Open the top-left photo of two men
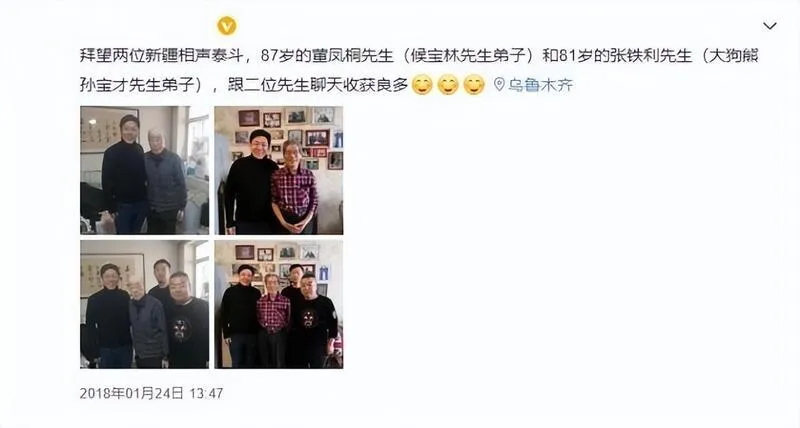This screenshot has width=800, height=428. 144,170
